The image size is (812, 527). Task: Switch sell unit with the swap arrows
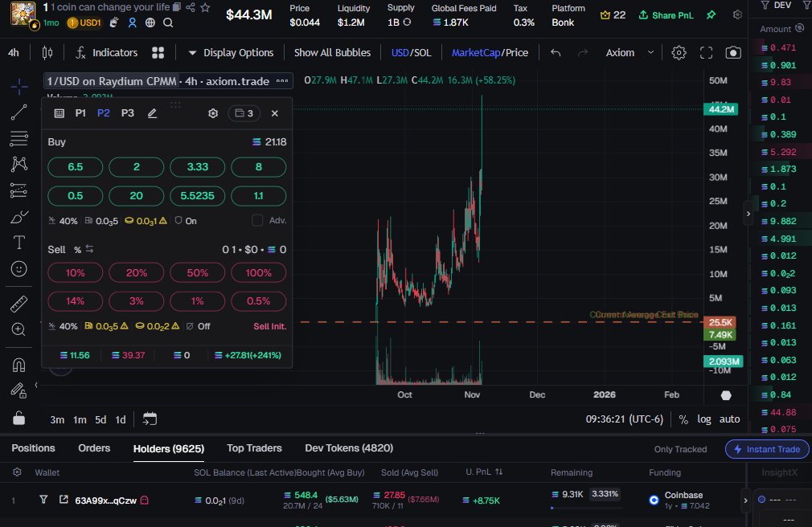click(x=89, y=249)
